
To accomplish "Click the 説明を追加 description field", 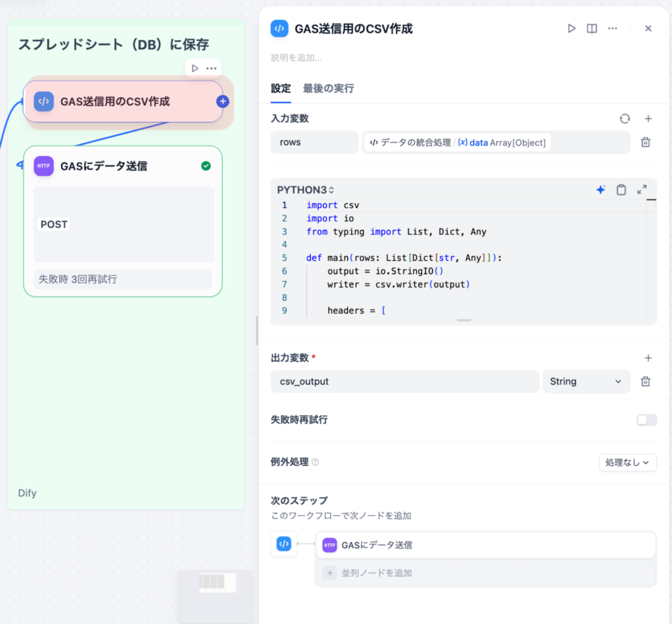I will pos(295,59).
